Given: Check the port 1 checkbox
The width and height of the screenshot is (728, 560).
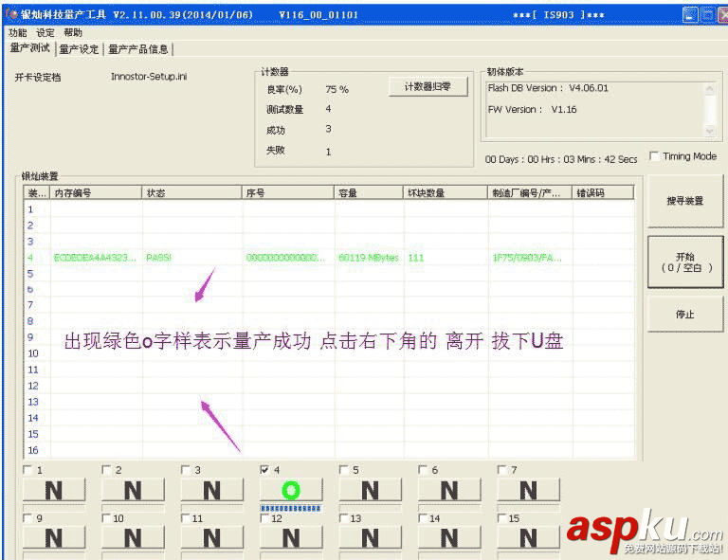Looking at the screenshot, I should 27,470.
